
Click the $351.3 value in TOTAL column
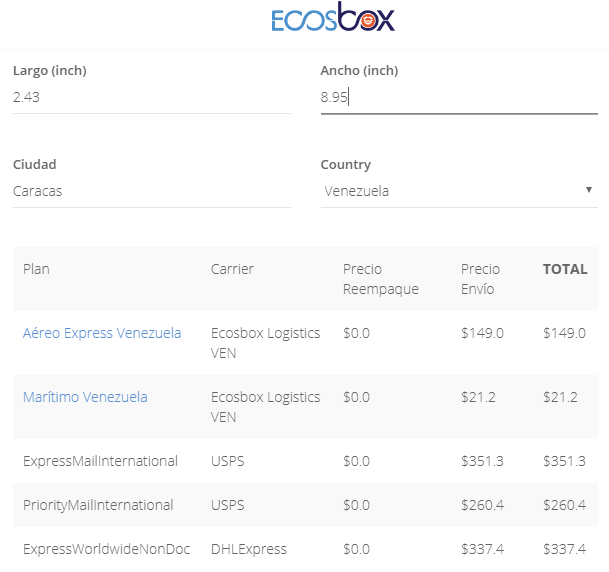click(564, 461)
